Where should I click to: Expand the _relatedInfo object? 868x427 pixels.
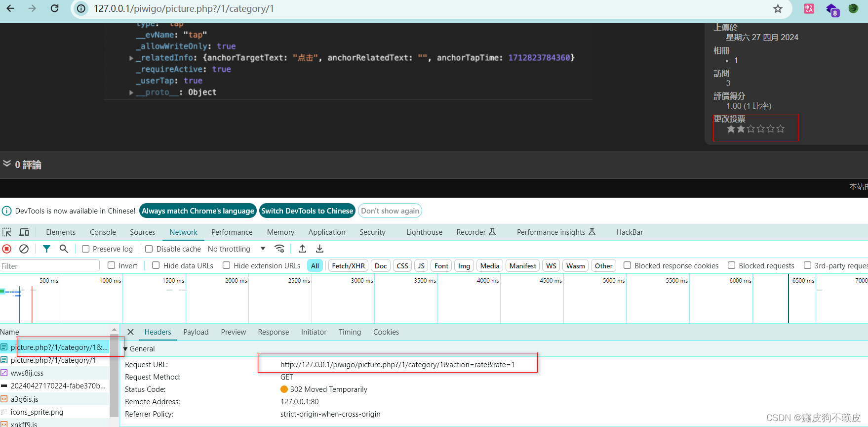(131, 58)
